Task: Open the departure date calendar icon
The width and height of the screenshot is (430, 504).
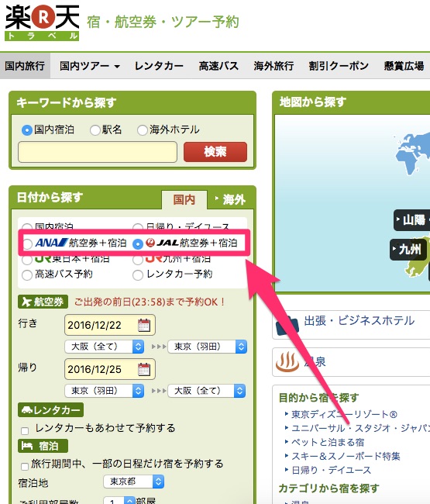Action: coord(144,325)
